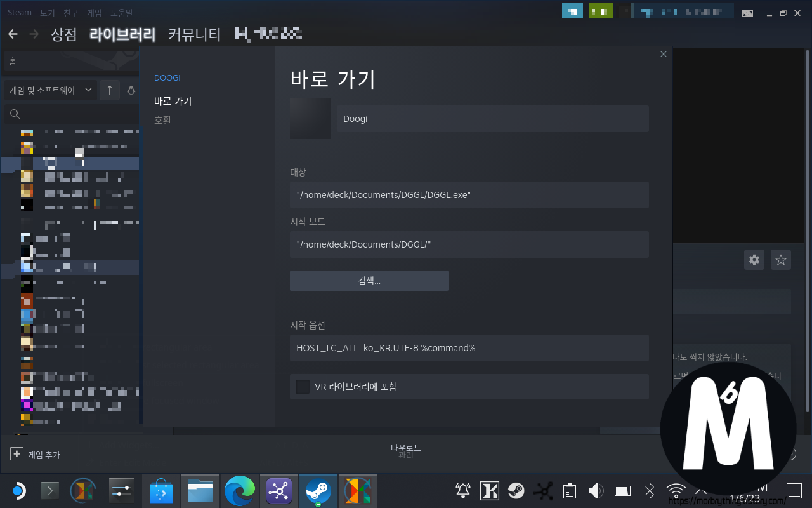Image resolution: width=812 pixels, height=508 pixels.
Task: Open System Settings sliders icon in taskbar
Action: click(121, 491)
